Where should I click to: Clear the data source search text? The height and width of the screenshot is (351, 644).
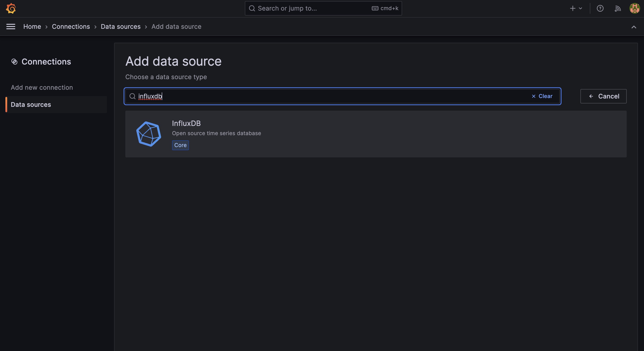[542, 96]
